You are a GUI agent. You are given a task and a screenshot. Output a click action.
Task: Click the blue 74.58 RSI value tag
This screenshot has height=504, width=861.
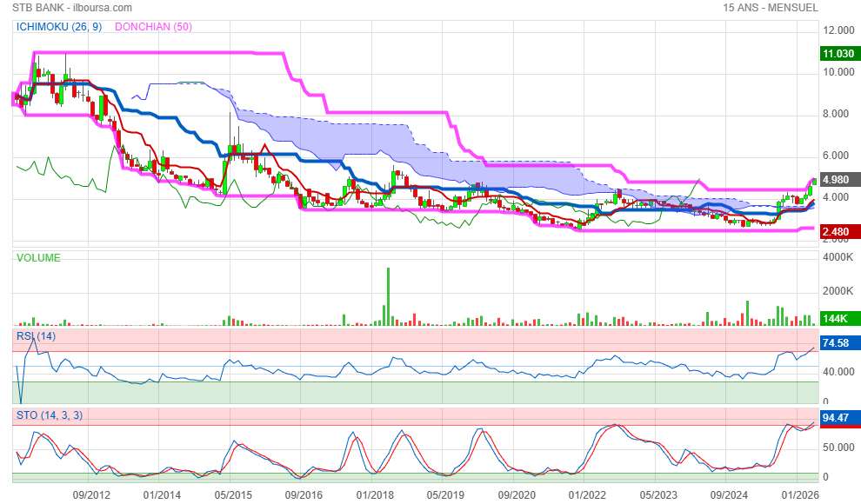838,343
